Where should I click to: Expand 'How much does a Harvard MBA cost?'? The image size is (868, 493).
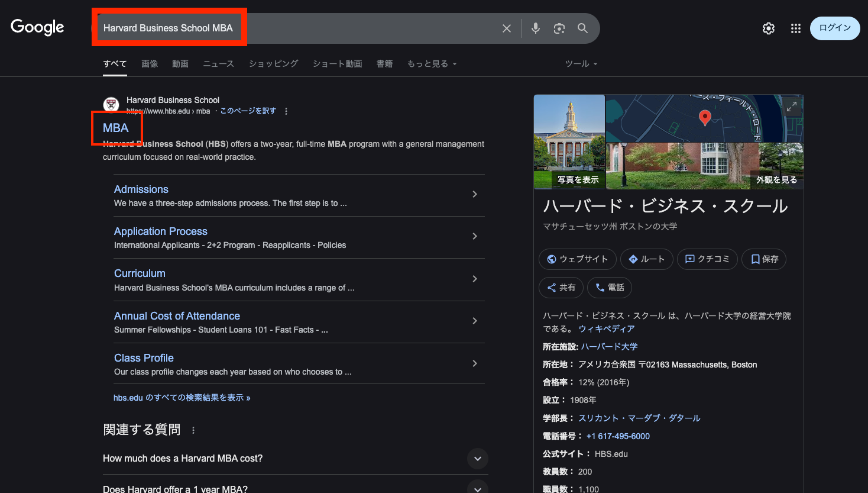point(478,459)
